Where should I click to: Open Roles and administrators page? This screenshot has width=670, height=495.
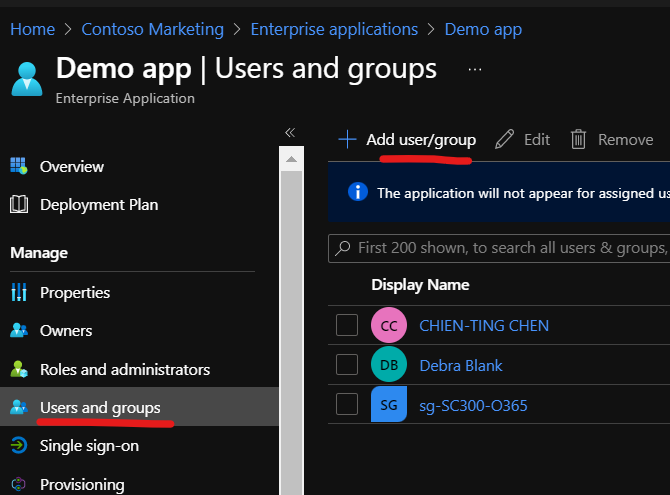[125, 370]
